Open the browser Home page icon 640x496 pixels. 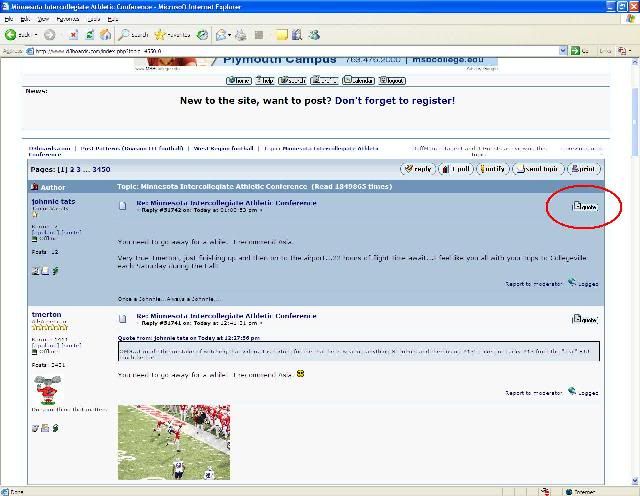click(105, 35)
